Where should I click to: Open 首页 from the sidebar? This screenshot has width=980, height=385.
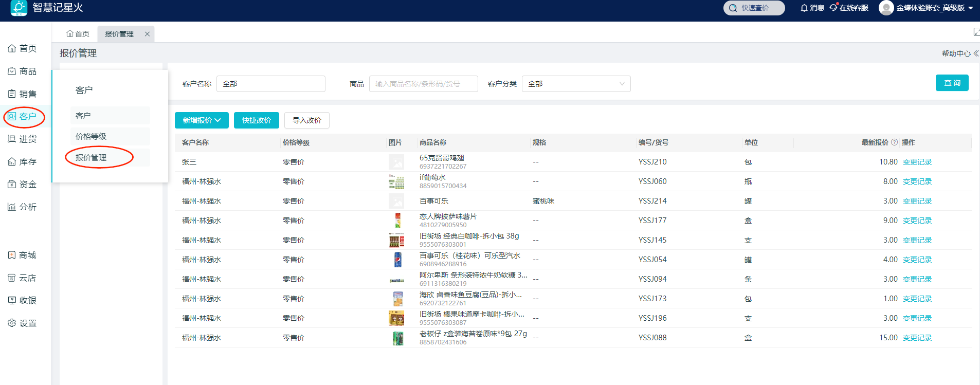click(x=23, y=48)
